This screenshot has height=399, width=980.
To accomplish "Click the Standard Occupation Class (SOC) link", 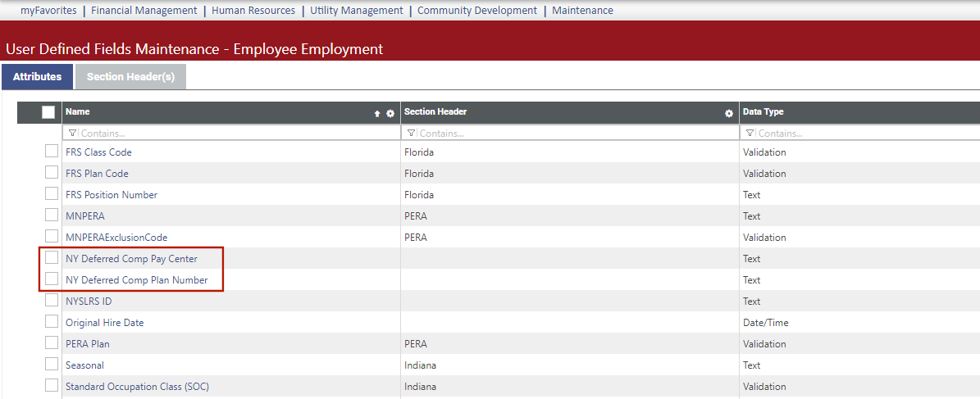I will pos(137,387).
